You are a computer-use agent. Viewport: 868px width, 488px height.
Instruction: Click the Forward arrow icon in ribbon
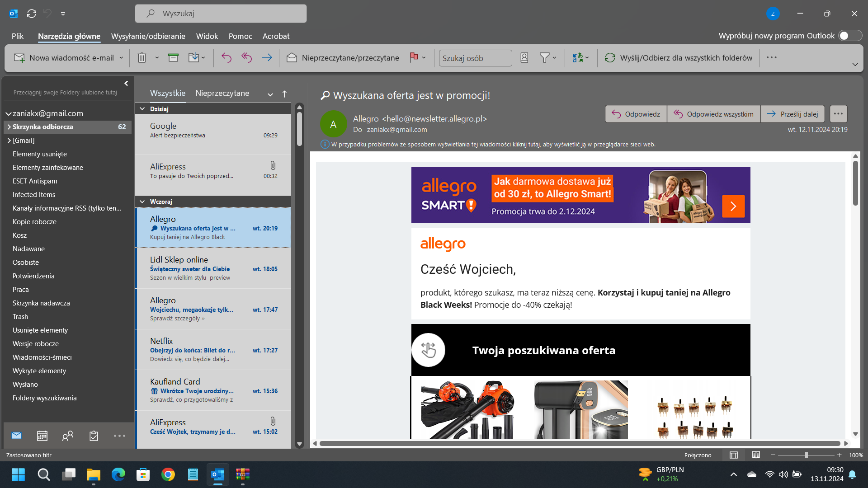[267, 58]
